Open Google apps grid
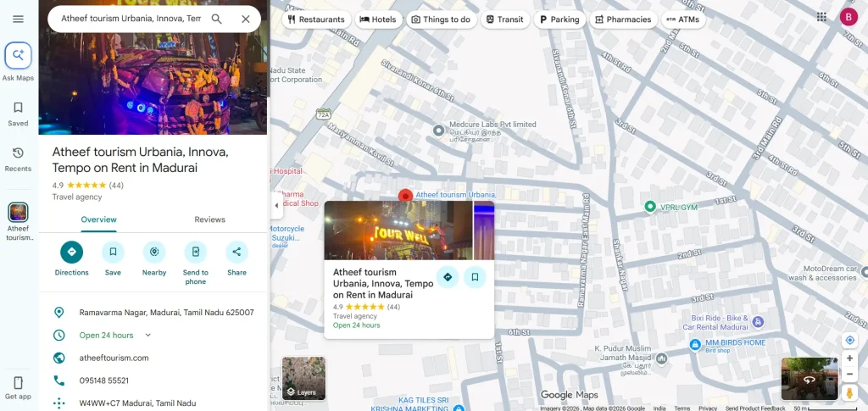This screenshot has height=411, width=868. pyautogui.click(x=821, y=17)
